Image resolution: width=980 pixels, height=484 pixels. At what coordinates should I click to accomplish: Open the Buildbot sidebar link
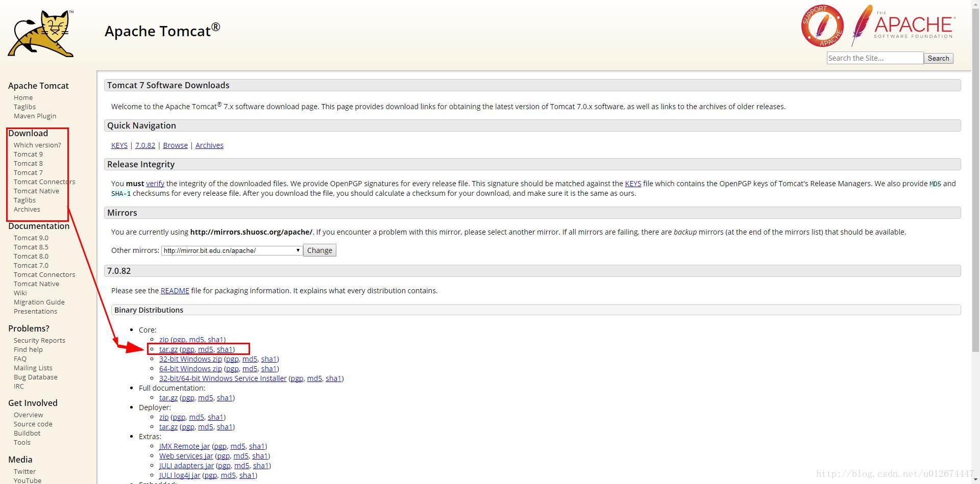pos(27,433)
